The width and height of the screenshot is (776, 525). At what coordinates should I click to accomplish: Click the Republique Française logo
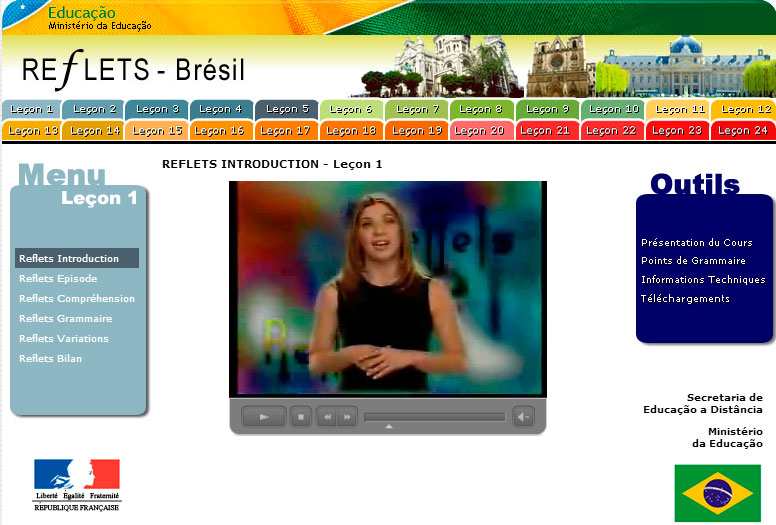tap(77, 485)
